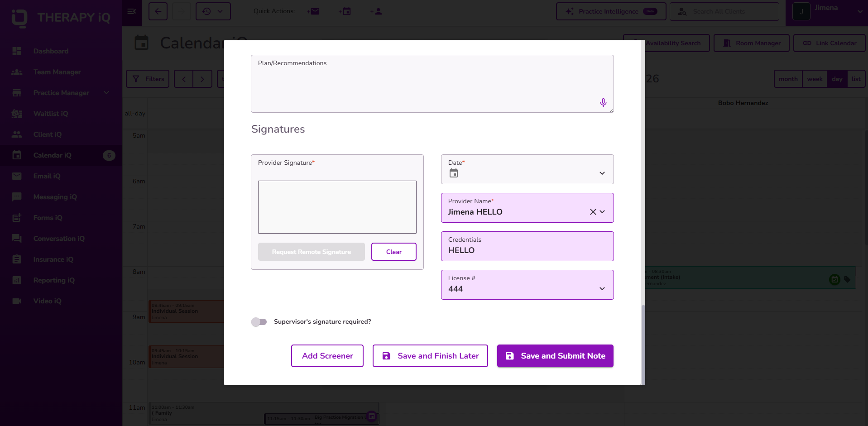
Task: Open Reporting iQ in sidebar
Action: point(54,280)
